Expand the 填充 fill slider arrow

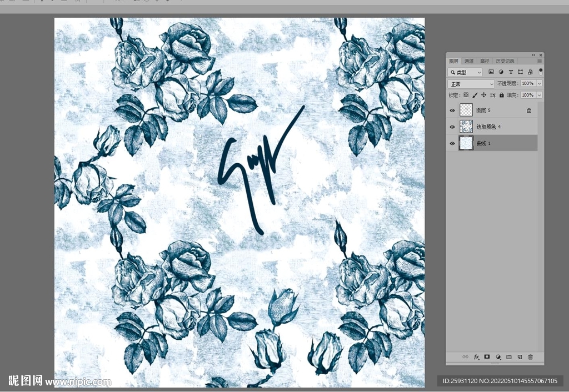(x=539, y=95)
